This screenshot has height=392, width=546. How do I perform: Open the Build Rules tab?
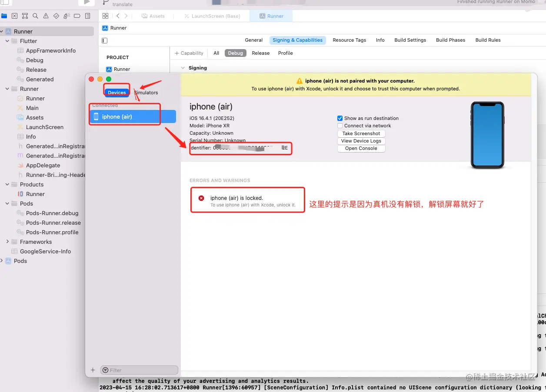click(x=488, y=40)
